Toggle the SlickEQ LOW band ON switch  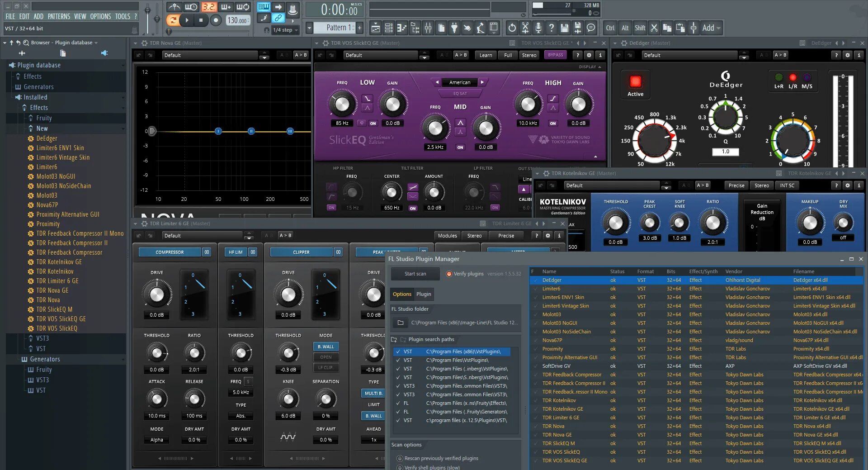click(373, 123)
